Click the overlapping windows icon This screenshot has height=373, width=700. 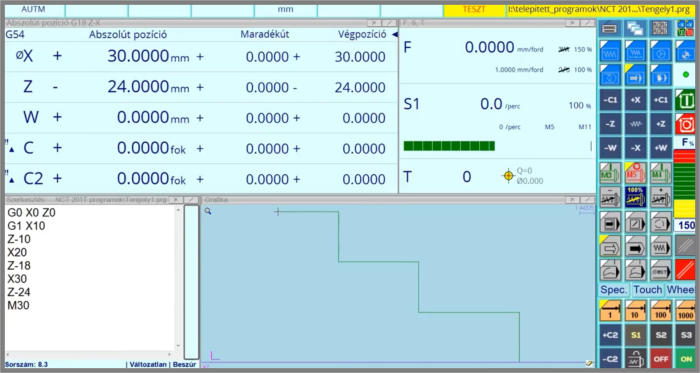635,29
